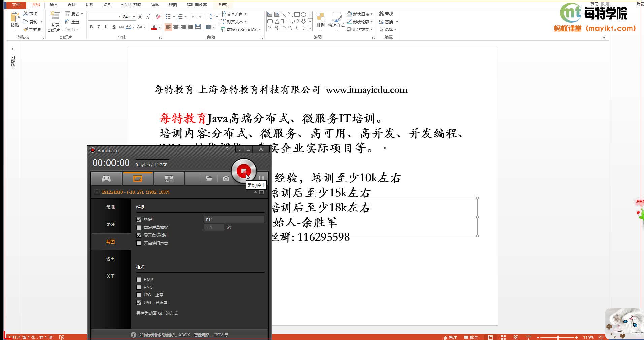The height and width of the screenshot is (340, 644).
Task: Switch to slide sorter view in status bar
Action: tap(503, 337)
